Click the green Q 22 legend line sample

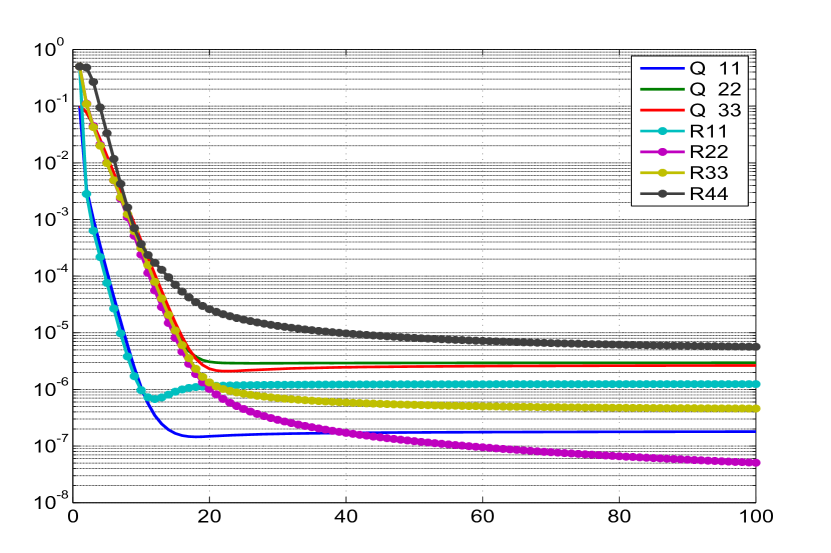[662, 89]
